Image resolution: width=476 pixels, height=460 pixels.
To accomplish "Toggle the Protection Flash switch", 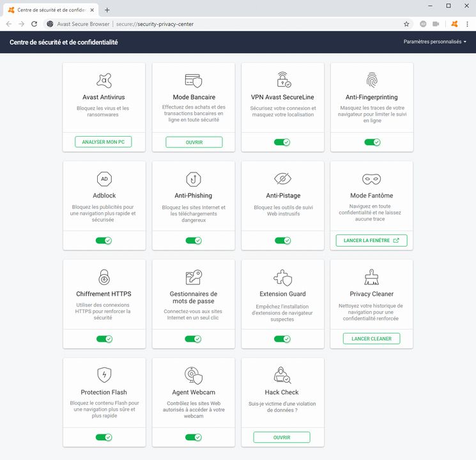I will coord(104,437).
